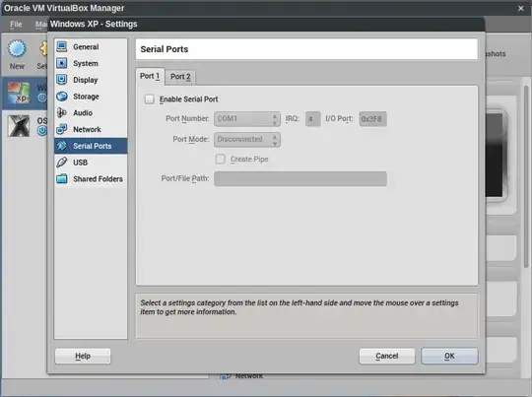Open the File menu
This screenshot has height=397, width=532.
(16, 24)
